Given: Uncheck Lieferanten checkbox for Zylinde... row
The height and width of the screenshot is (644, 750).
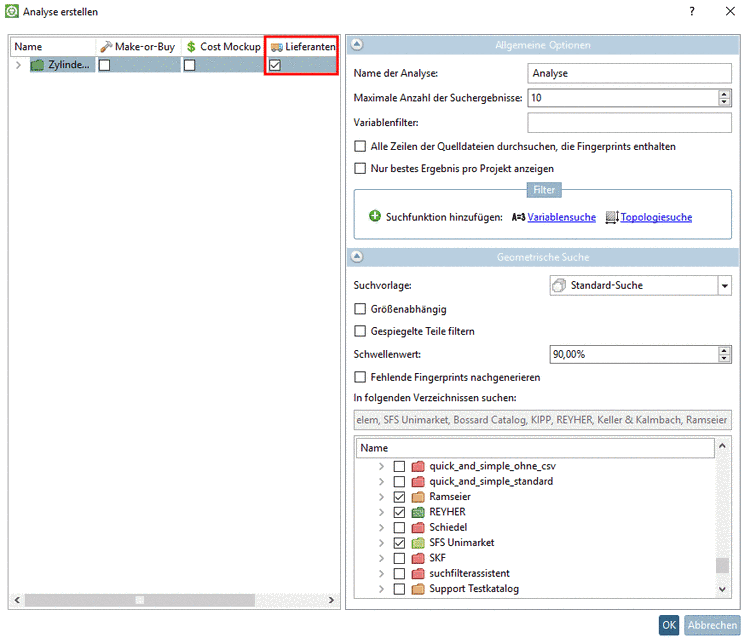Looking at the screenshot, I should click(x=275, y=65).
